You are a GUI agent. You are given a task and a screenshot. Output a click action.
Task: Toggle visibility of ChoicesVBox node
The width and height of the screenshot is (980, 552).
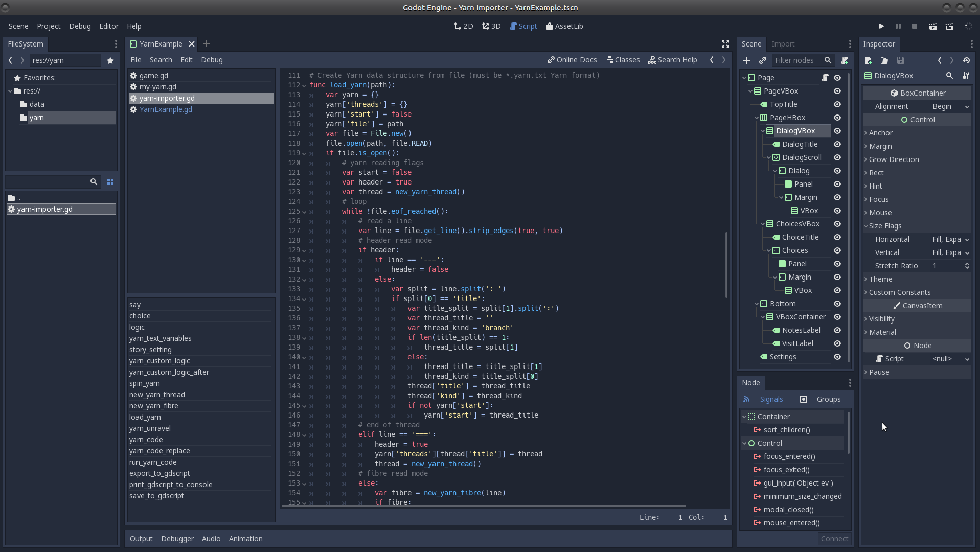click(x=837, y=224)
